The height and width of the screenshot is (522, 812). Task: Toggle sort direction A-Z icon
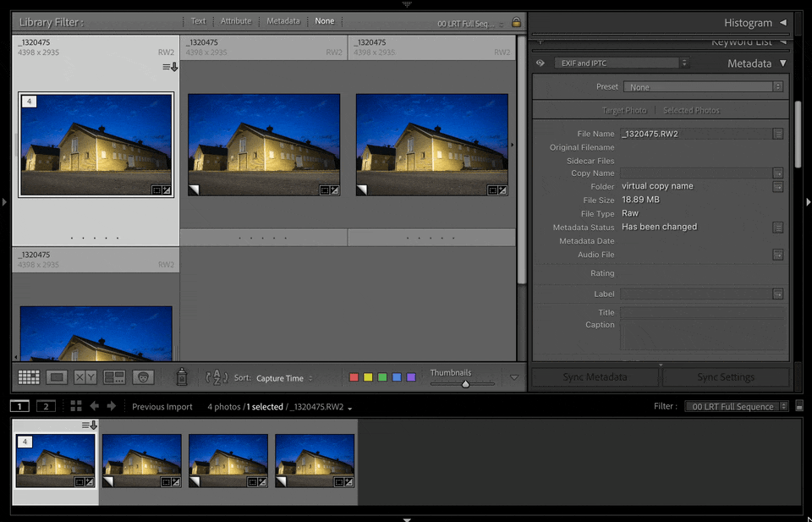point(217,377)
